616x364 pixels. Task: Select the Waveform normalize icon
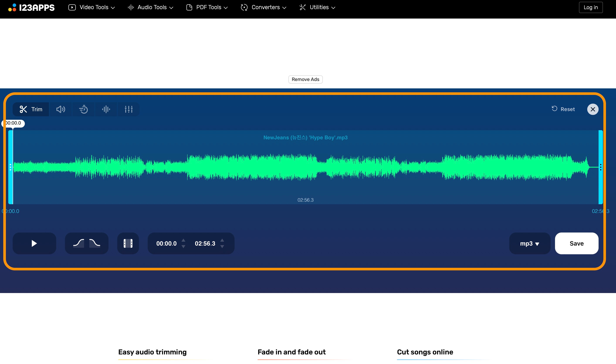tap(106, 109)
